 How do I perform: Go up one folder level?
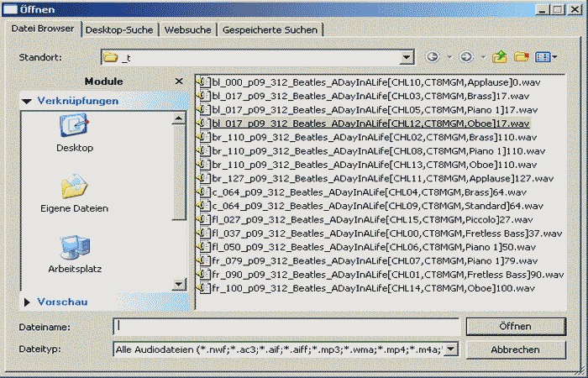tap(501, 57)
